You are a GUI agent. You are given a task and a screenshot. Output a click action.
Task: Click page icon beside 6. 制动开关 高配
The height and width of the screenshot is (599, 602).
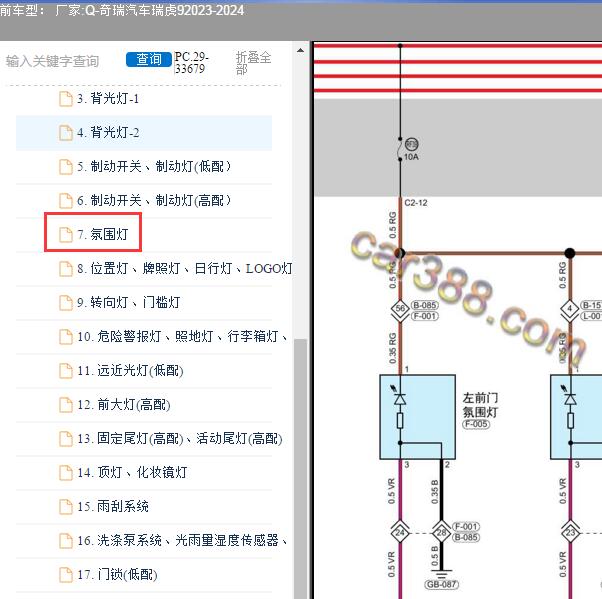pos(66,200)
